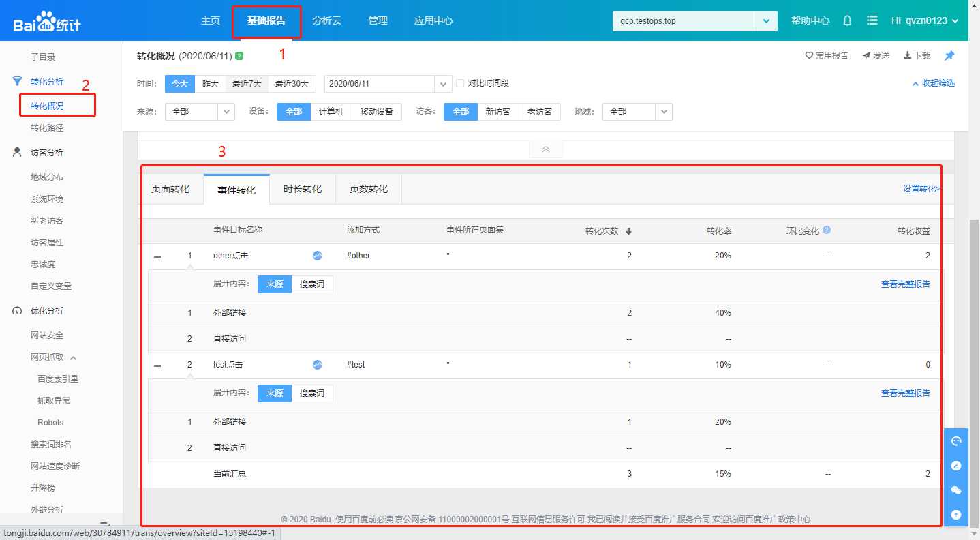Viewport: 980px width, 540px height.
Task: Open 搜索词排名 in sidebar
Action: pos(51,445)
